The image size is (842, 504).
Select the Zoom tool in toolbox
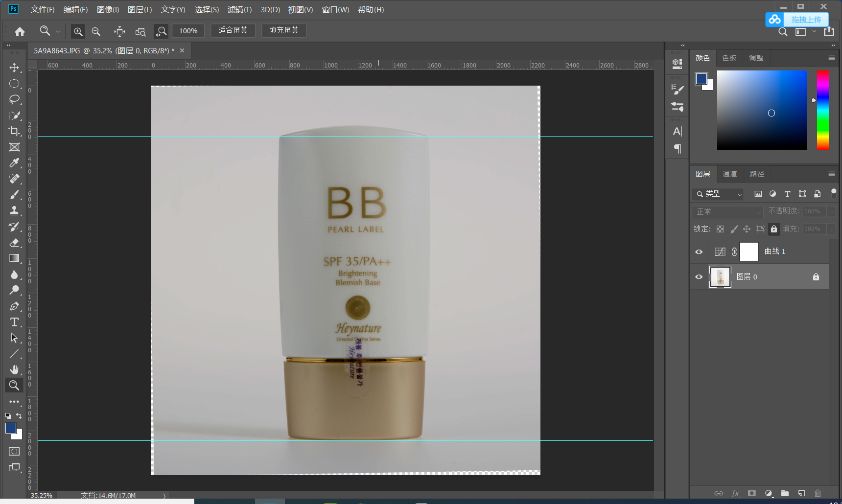tap(14, 386)
